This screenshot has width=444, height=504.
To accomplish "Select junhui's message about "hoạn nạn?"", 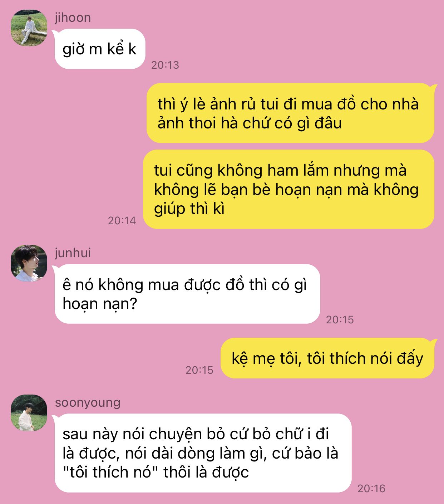I will coord(187,294).
